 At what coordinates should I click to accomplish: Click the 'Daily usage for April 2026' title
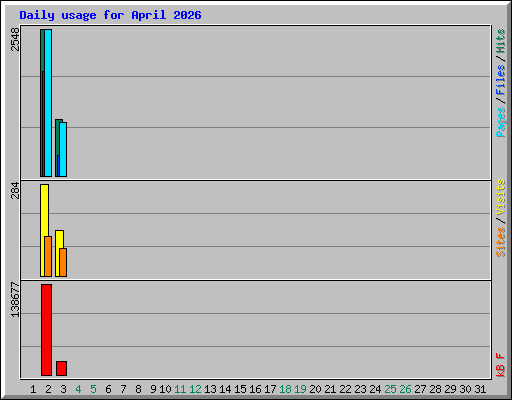click(x=110, y=15)
